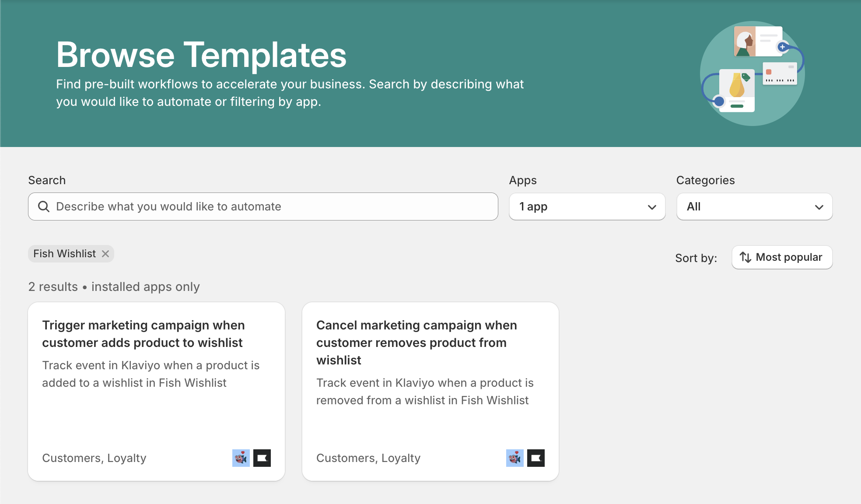Viewport: 861px width, 504px height.
Task: Click Customers, Loyalty on the Cancel card
Action: (x=368, y=458)
